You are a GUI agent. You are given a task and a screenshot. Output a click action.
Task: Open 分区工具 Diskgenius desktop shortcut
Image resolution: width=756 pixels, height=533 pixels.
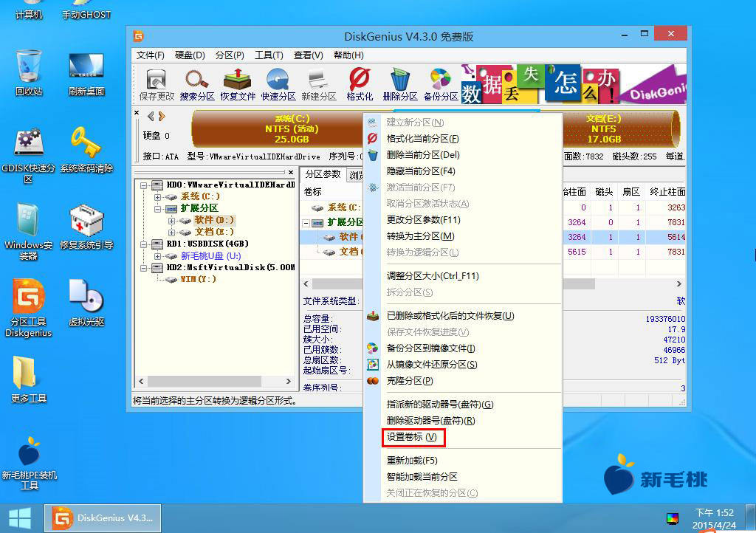pyautogui.click(x=29, y=309)
